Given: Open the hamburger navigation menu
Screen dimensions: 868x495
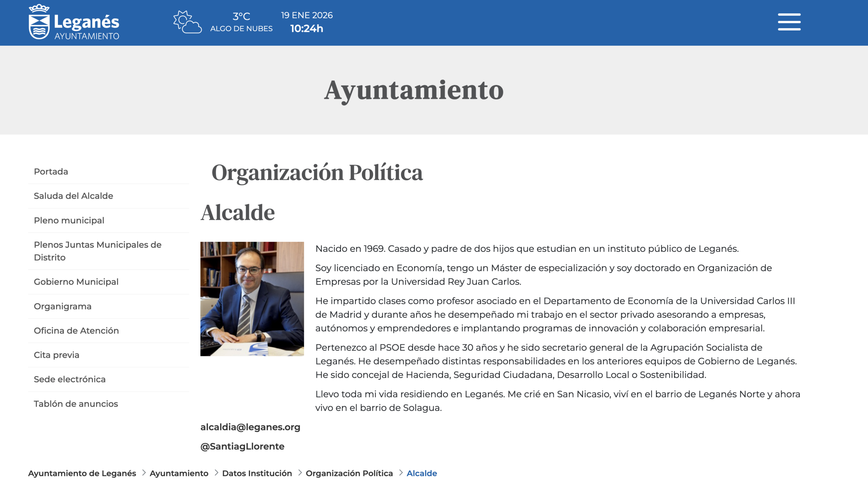Looking at the screenshot, I should click(x=789, y=21).
